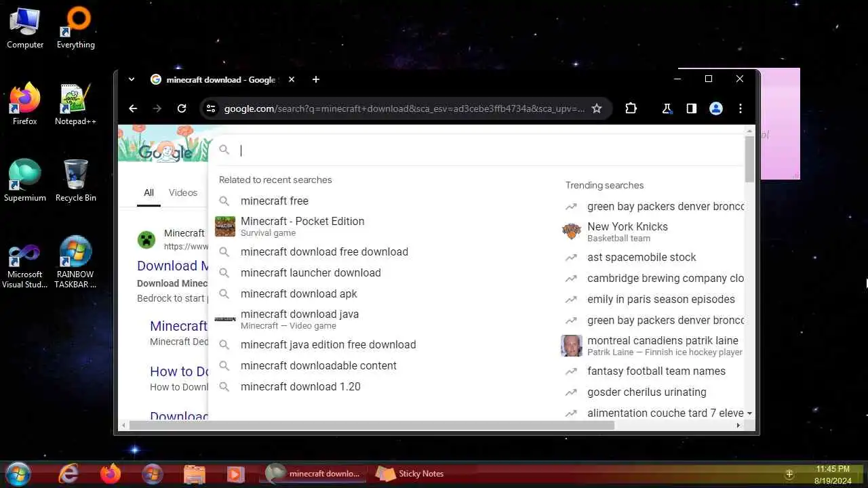The height and width of the screenshot is (488, 868).
Task: Open the Windows Start orb
Action: pyautogui.click(x=18, y=474)
